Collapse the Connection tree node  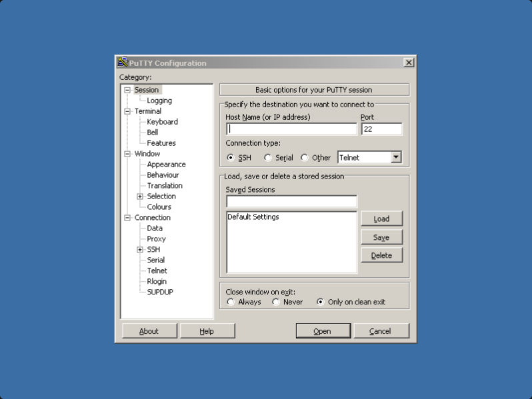pos(127,218)
